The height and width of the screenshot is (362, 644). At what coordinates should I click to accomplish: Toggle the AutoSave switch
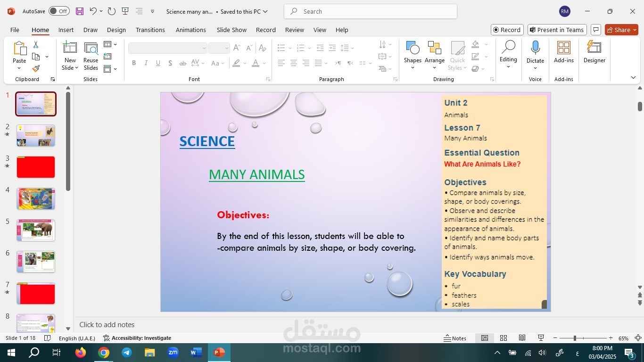point(59,11)
